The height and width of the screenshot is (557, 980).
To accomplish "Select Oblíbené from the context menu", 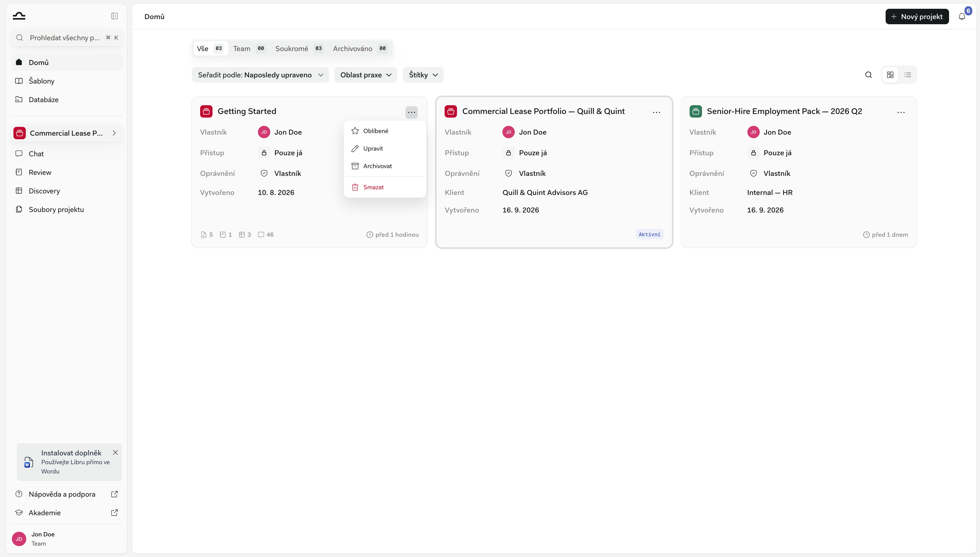I will point(385,131).
